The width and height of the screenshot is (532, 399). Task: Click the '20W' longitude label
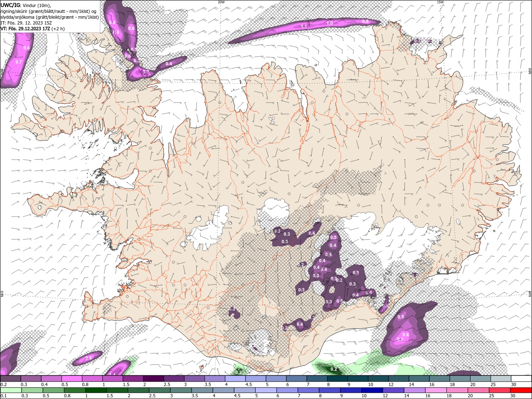click(221, 2)
